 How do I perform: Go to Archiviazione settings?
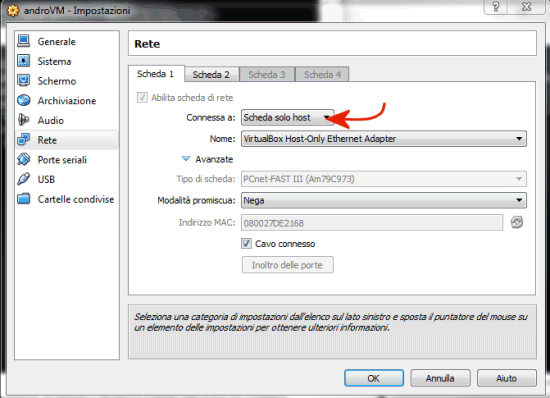[67, 101]
